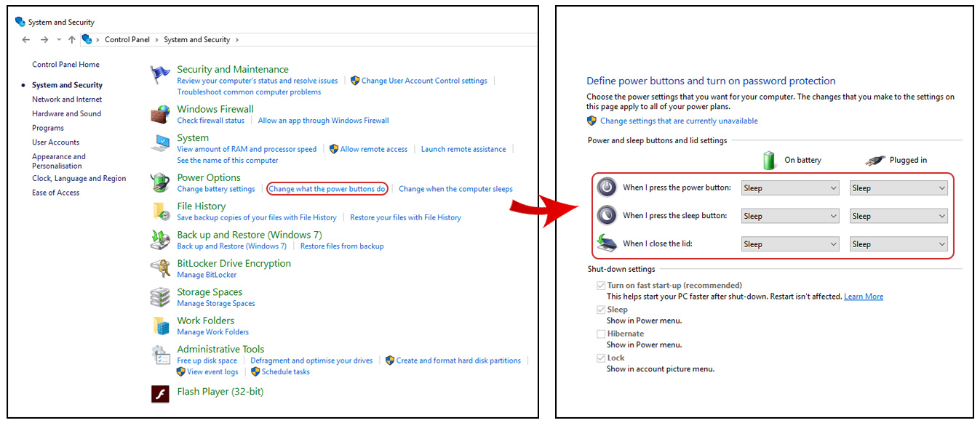
Task: Select Programs in sidebar
Action: coord(48,128)
